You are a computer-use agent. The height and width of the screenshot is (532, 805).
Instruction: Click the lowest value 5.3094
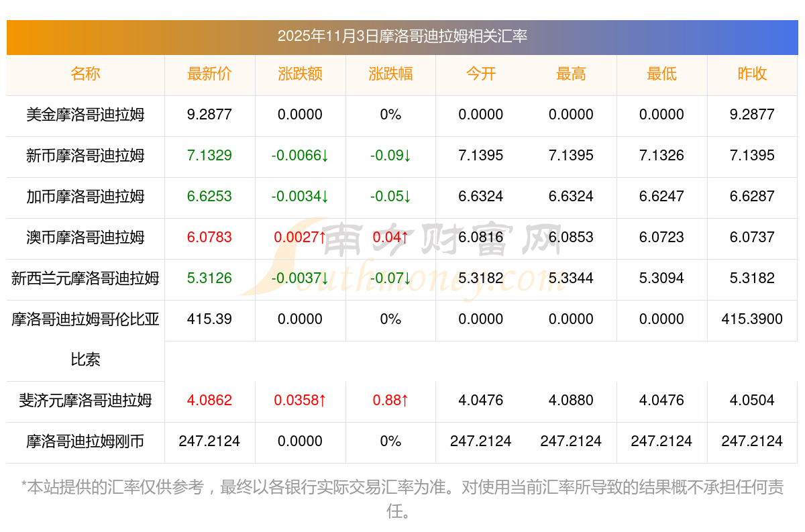661,278
